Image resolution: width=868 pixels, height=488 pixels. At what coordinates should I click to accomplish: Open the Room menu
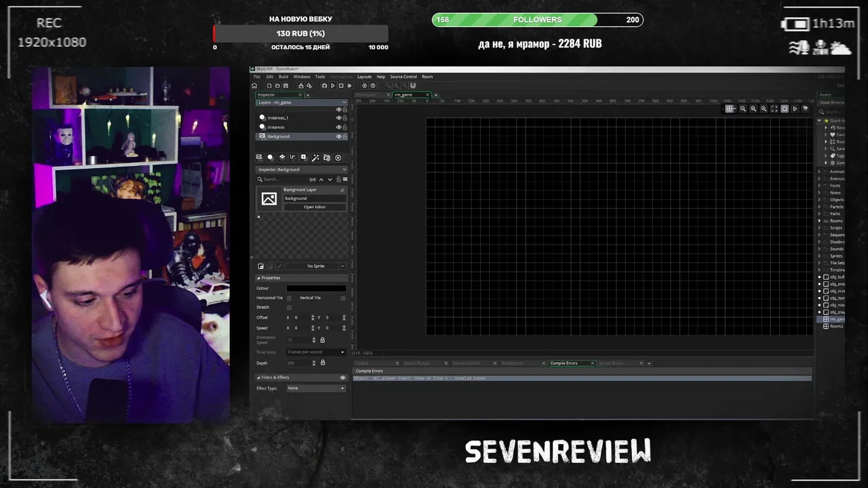coord(427,77)
